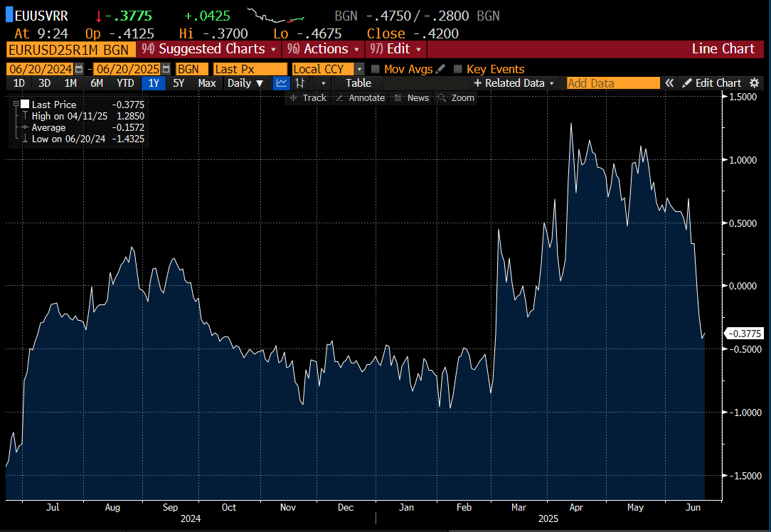Select the Track crosshair tool

(x=307, y=97)
